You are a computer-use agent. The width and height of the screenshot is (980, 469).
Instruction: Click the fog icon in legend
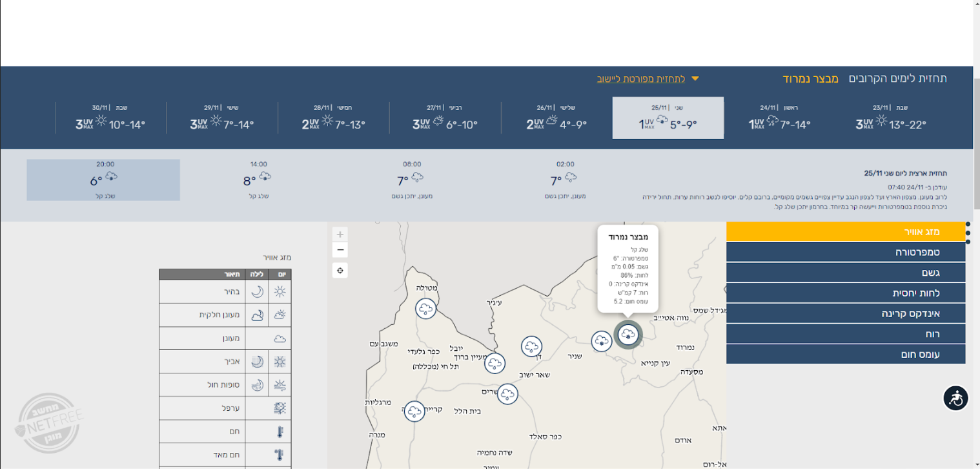(x=280, y=408)
